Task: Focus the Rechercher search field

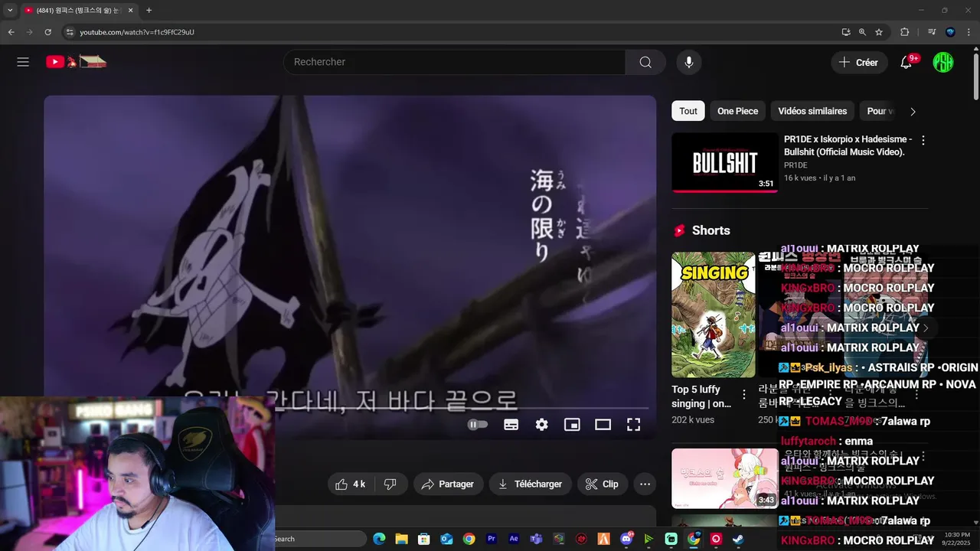Action: click(455, 62)
